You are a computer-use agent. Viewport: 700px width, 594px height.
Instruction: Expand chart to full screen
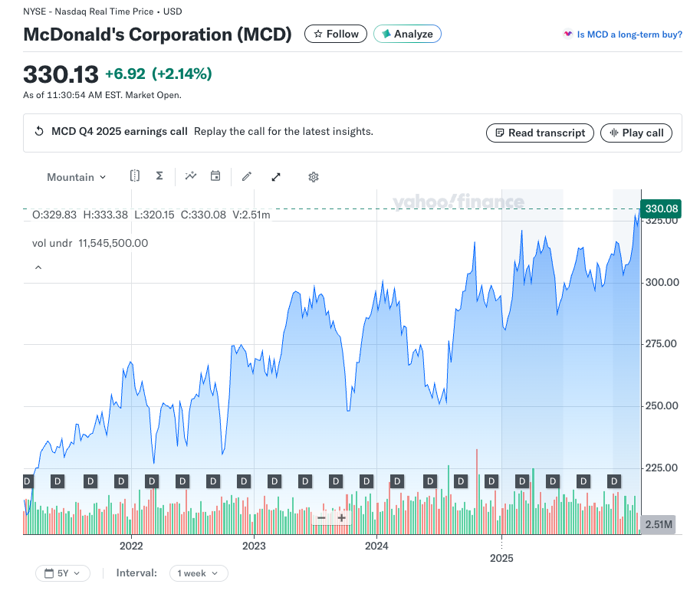pos(276,177)
